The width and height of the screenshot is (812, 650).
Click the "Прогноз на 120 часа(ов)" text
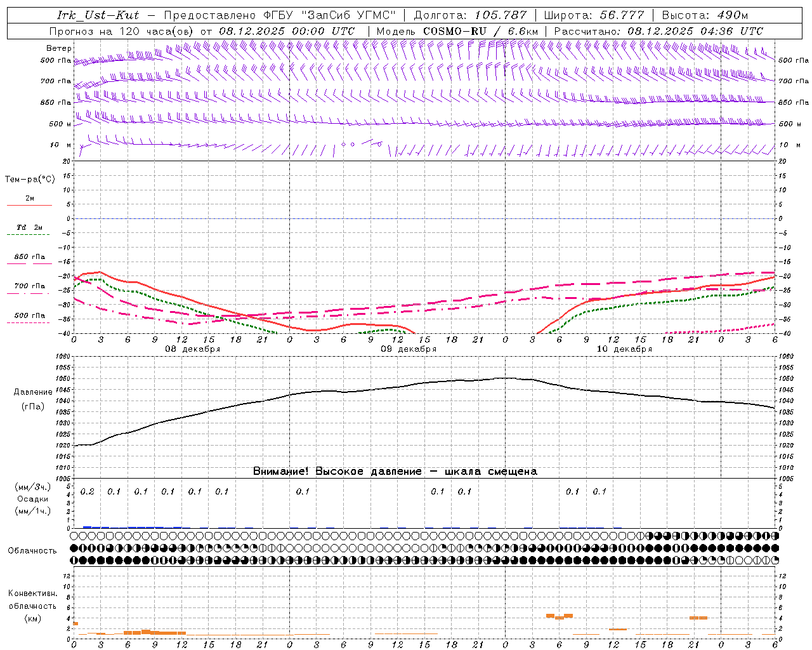[122, 31]
